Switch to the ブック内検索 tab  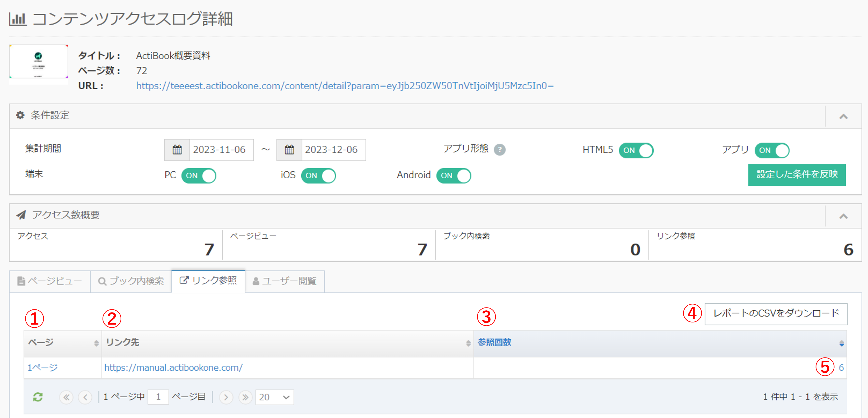tap(131, 281)
